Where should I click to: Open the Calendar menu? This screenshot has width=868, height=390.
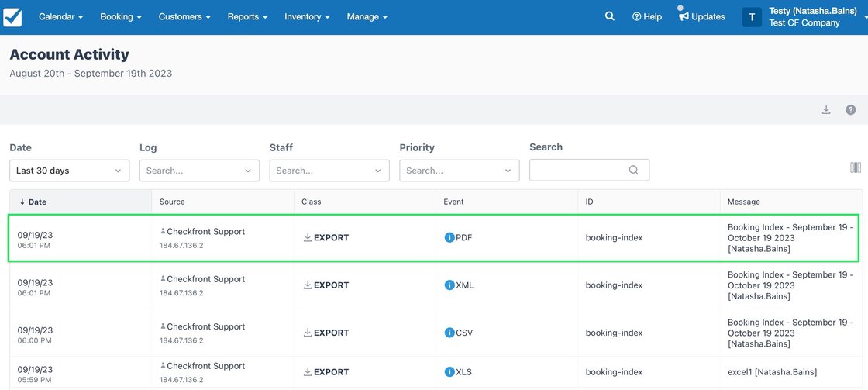[60, 16]
